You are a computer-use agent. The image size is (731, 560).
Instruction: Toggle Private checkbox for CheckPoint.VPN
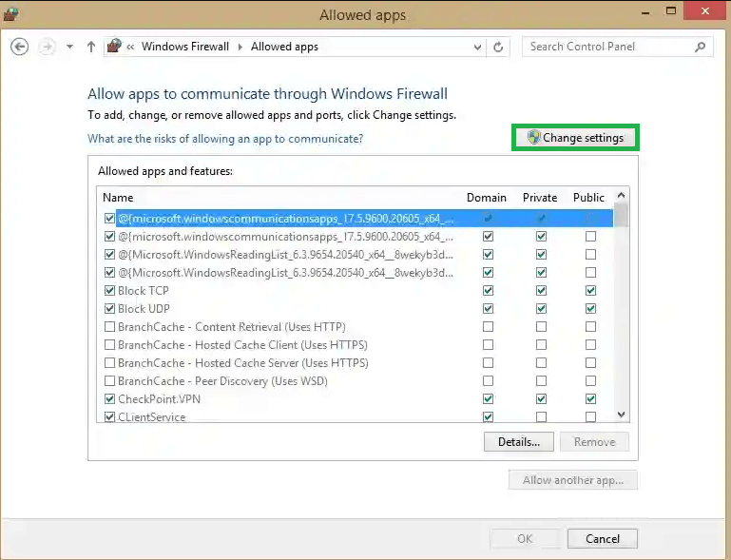pyautogui.click(x=541, y=399)
